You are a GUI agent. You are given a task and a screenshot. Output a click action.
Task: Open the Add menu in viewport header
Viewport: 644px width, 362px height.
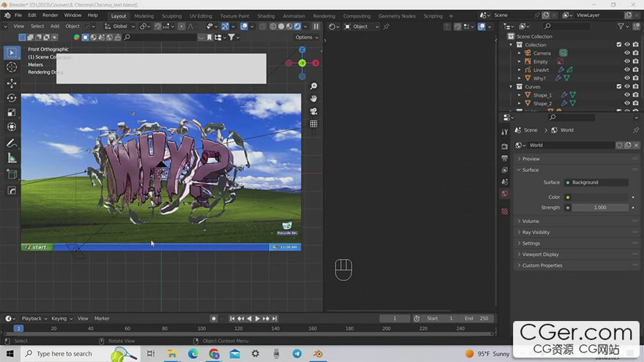point(55,26)
